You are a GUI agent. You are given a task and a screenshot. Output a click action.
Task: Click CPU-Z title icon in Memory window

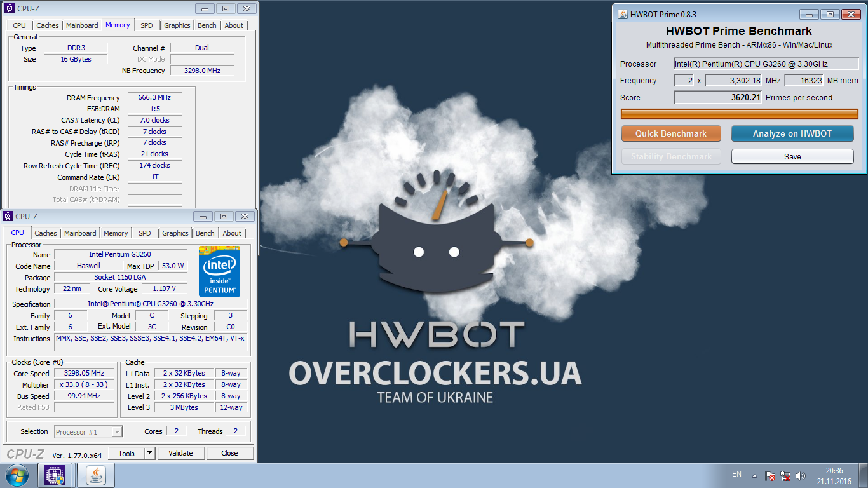point(10,8)
